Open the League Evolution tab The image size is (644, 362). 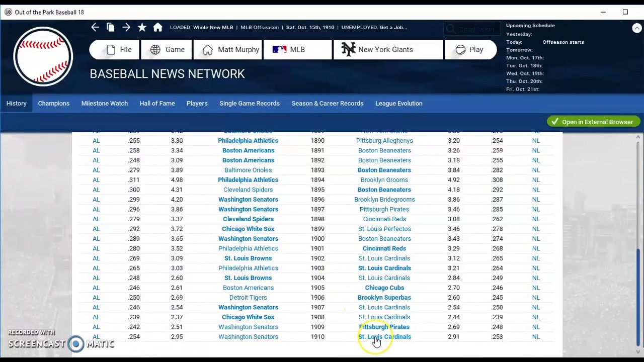[399, 103]
